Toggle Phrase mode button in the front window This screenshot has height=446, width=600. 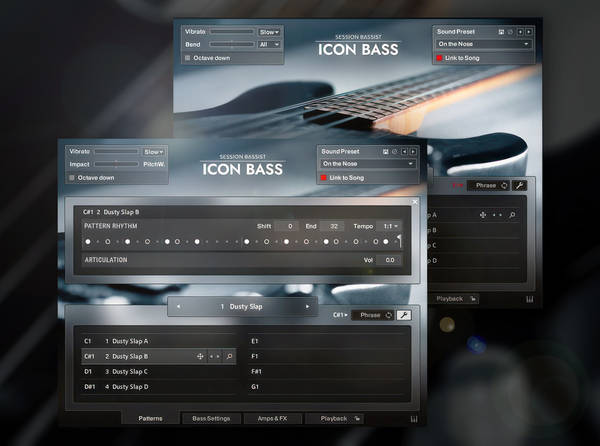[372, 315]
